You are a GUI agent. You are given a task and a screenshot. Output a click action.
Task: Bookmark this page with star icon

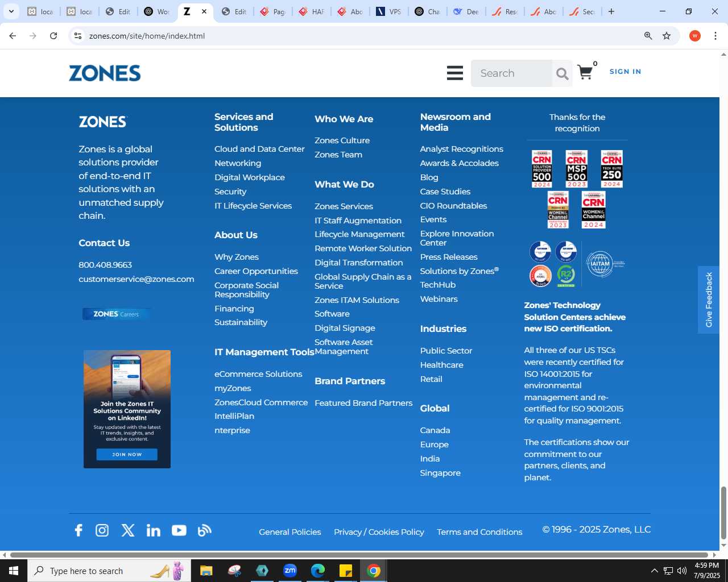[667, 36]
